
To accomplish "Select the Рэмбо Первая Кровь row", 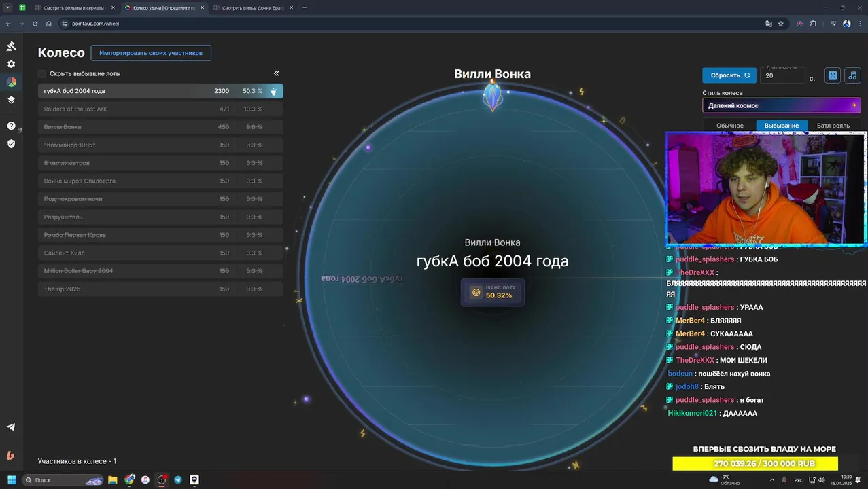I will point(160,235).
